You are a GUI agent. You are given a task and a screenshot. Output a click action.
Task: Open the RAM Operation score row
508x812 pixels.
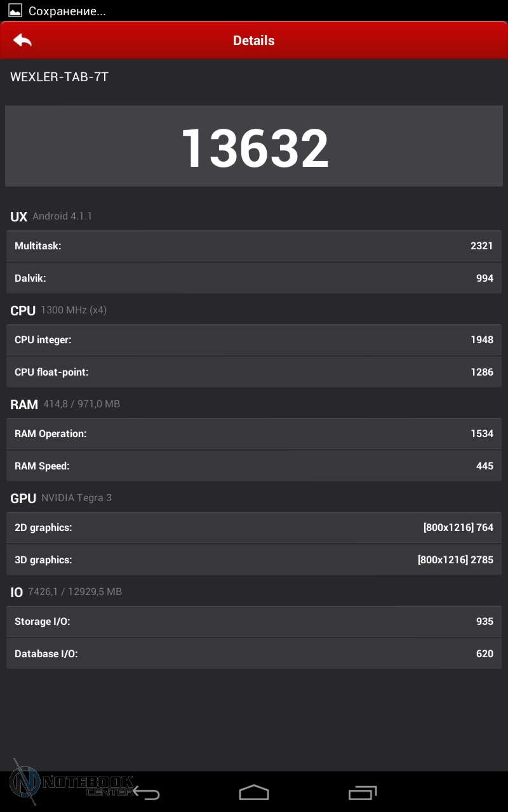coord(254,434)
